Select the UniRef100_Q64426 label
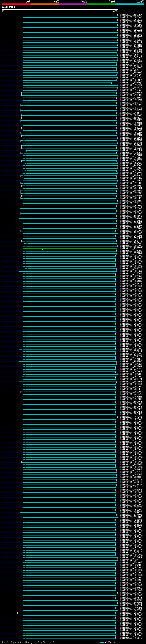The height and width of the screenshot is (644, 146). [131, 512]
